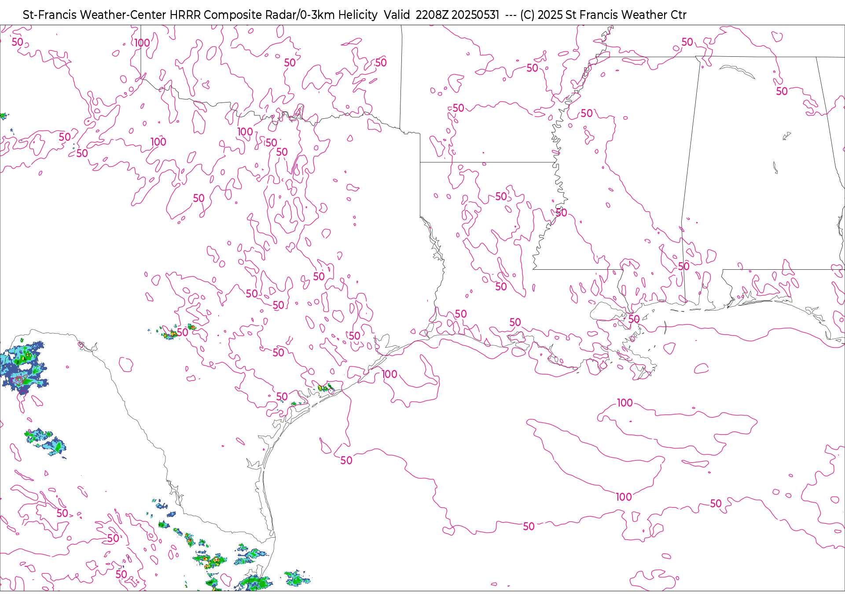
Task: Click "(C) 2025 St Francis Weather Ctr" copyright text
Action: coord(603,15)
